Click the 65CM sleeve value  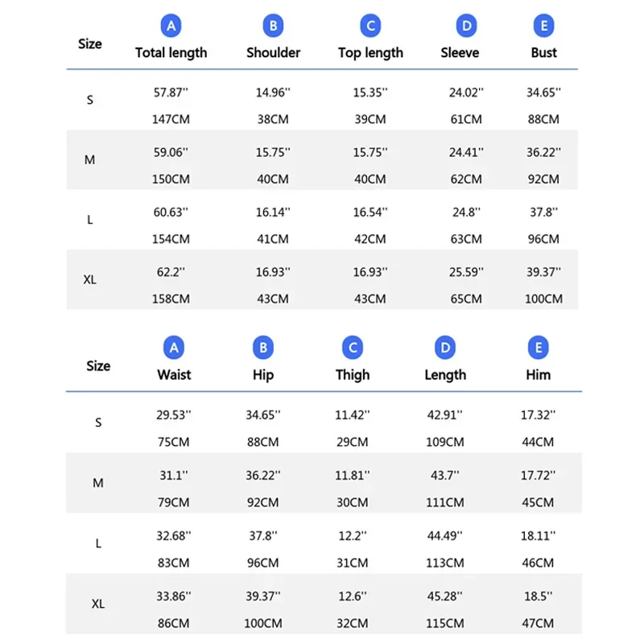click(466, 299)
